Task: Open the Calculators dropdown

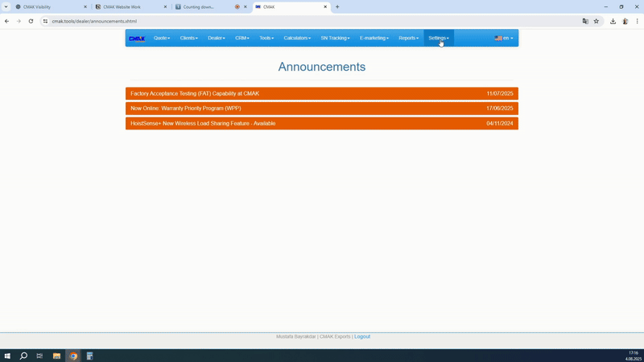Action: pyautogui.click(x=297, y=38)
